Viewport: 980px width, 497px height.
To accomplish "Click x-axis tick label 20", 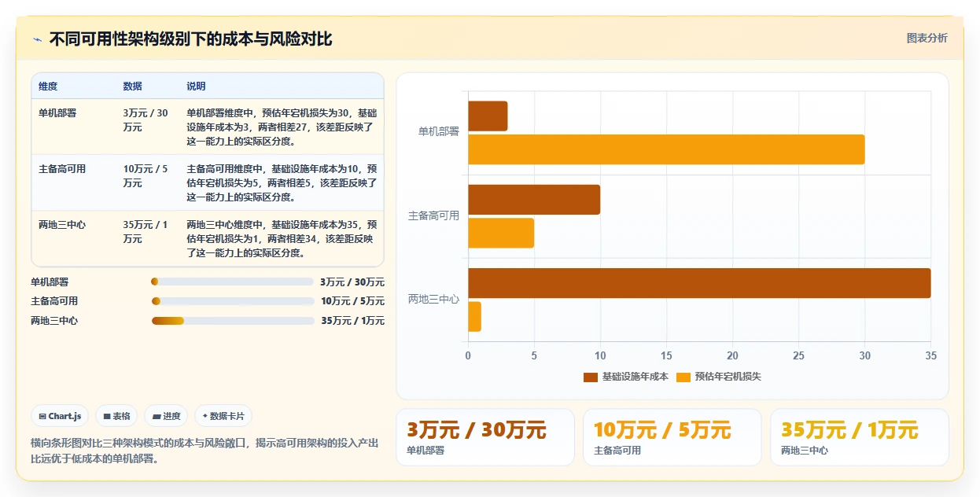I will tap(732, 356).
